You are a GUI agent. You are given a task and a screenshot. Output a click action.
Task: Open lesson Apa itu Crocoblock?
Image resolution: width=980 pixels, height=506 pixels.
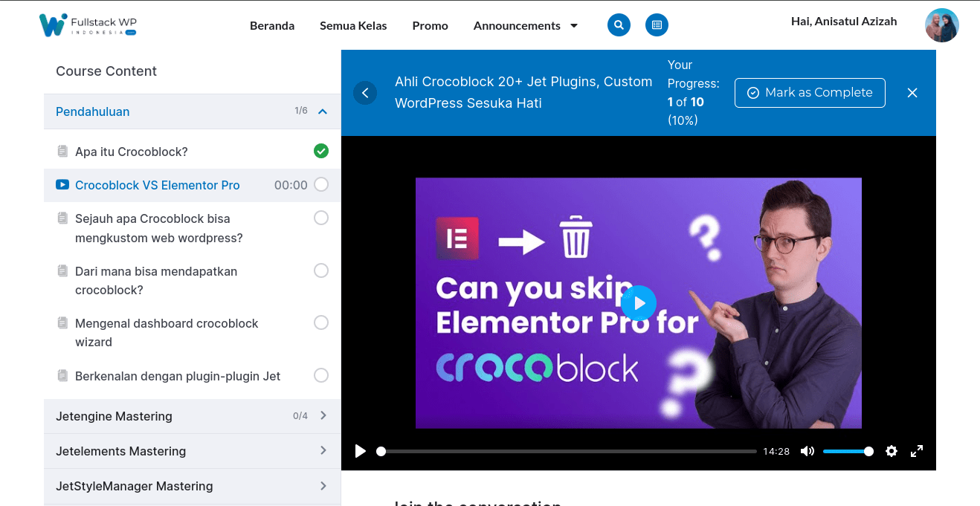pos(132,152)
